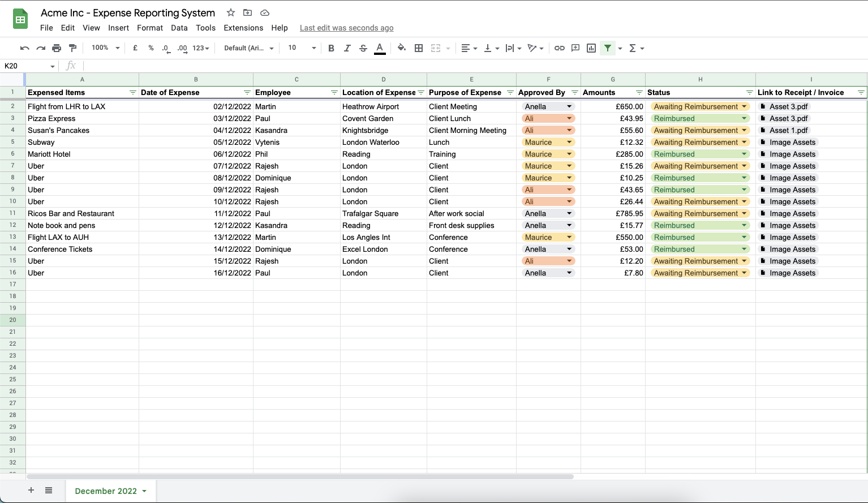868x503 pixels.
Task: Toggle the filter button in toolbar
Action: [607, 48]
